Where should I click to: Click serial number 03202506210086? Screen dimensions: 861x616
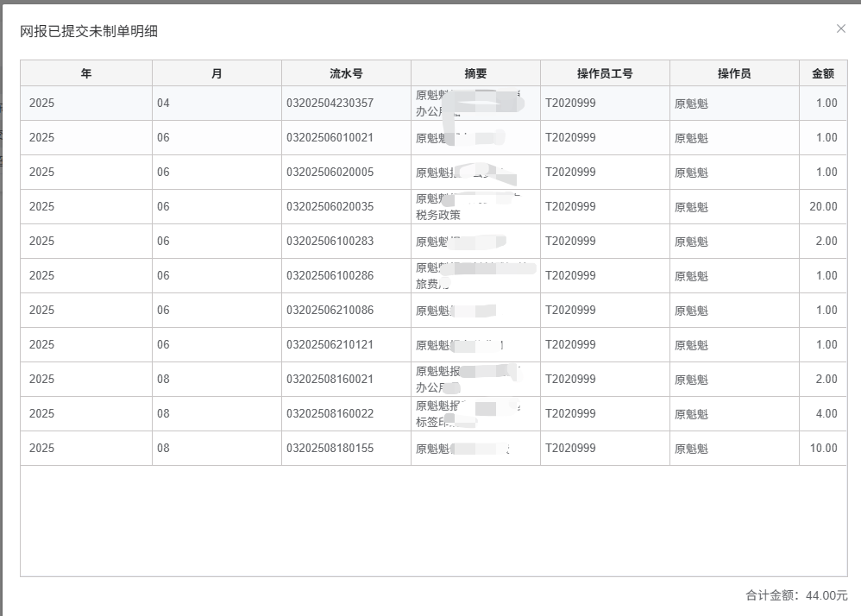[330, 311]
